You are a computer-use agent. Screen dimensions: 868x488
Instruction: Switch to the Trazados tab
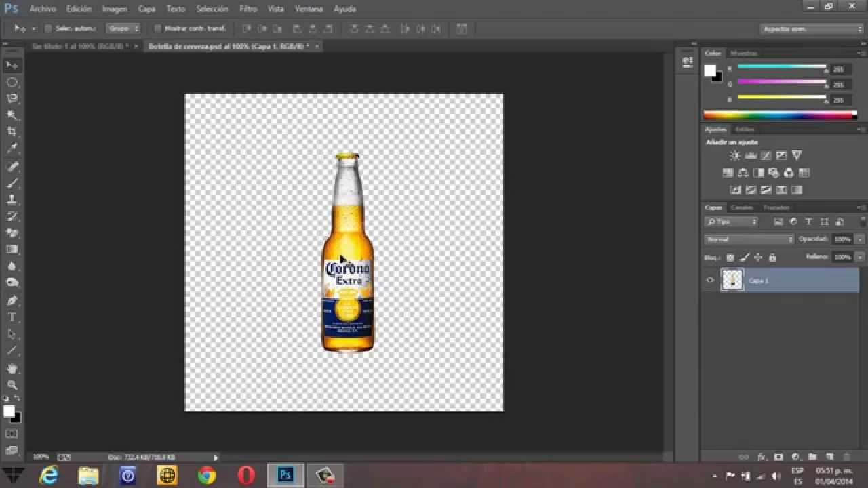776,207
